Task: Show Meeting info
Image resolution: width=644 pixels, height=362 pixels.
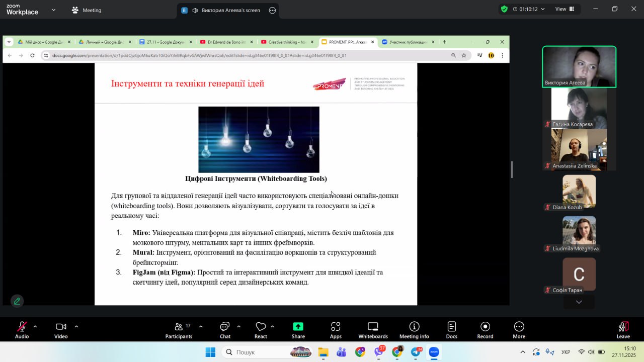Action: 414,329
